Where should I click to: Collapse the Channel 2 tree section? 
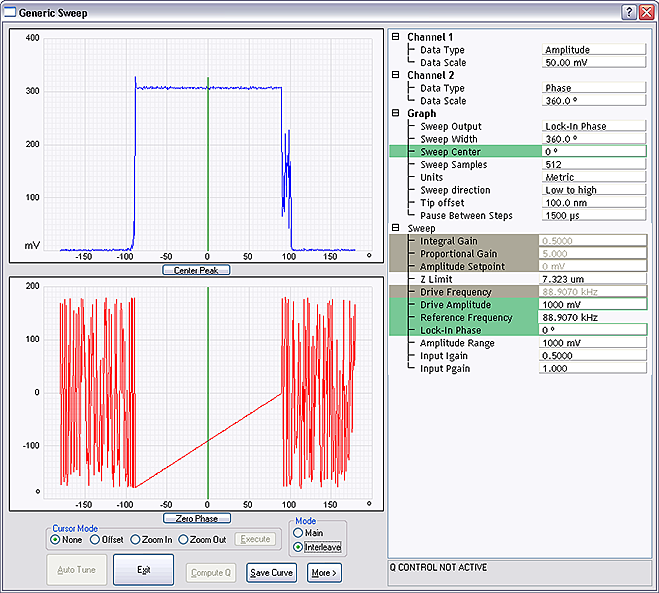tap(396, 75)
